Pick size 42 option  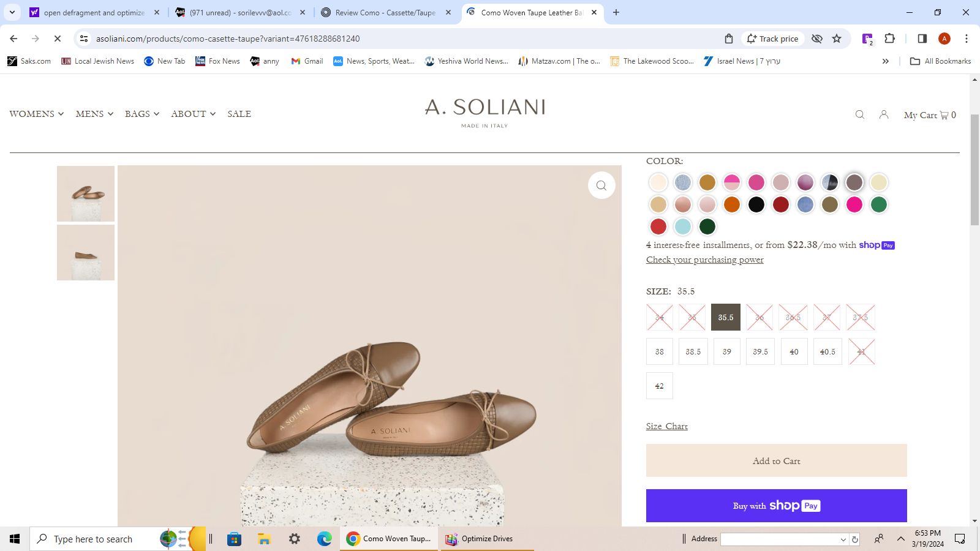point(660,386)
